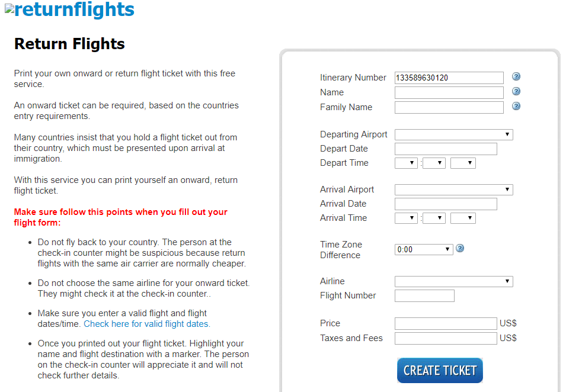Click Time Zone Difference help icon
Image resolution: width=566 pixels, height=392 pixels.
tap(460, 249)
